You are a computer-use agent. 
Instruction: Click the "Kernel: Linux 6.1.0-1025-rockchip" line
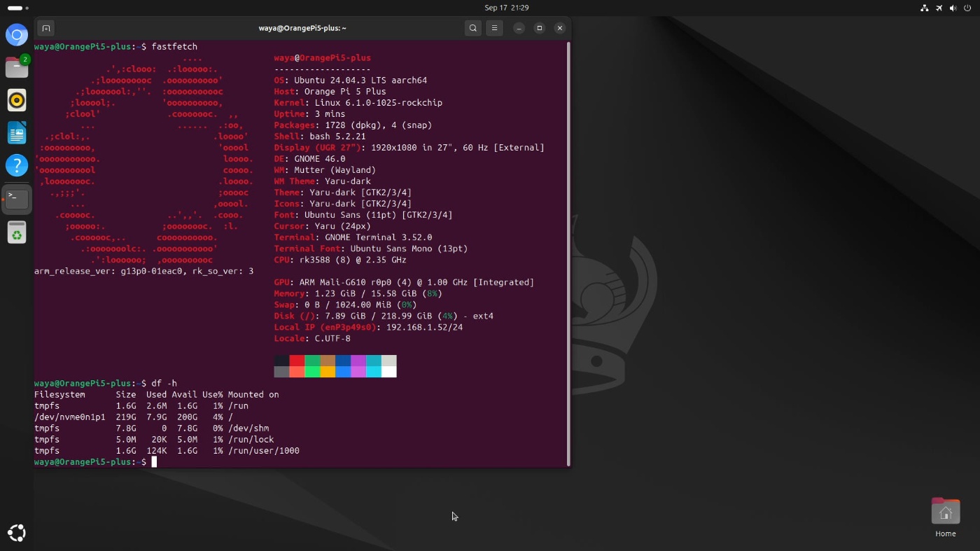click(358, 103)
